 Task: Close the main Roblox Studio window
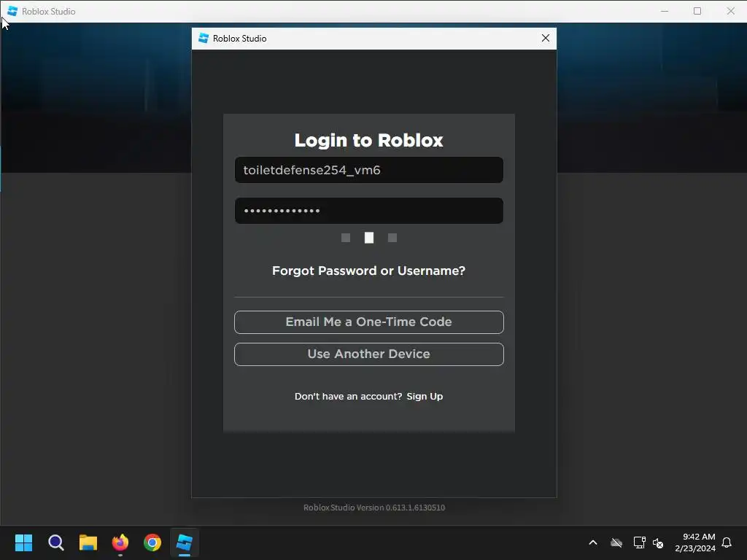pyautogui.click(x=730, y=11)
